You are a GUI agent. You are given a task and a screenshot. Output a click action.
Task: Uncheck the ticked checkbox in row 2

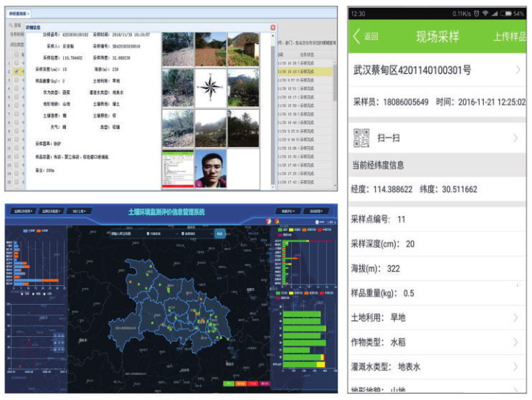16,71
